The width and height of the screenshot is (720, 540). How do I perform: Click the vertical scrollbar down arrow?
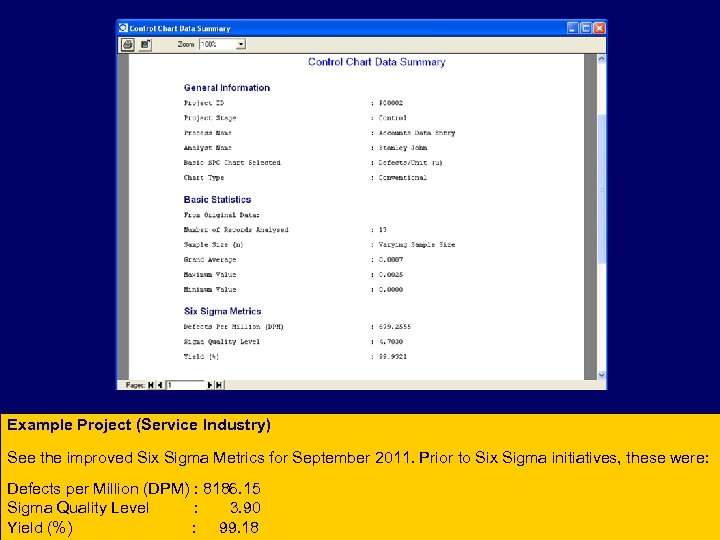coord(602,375)
